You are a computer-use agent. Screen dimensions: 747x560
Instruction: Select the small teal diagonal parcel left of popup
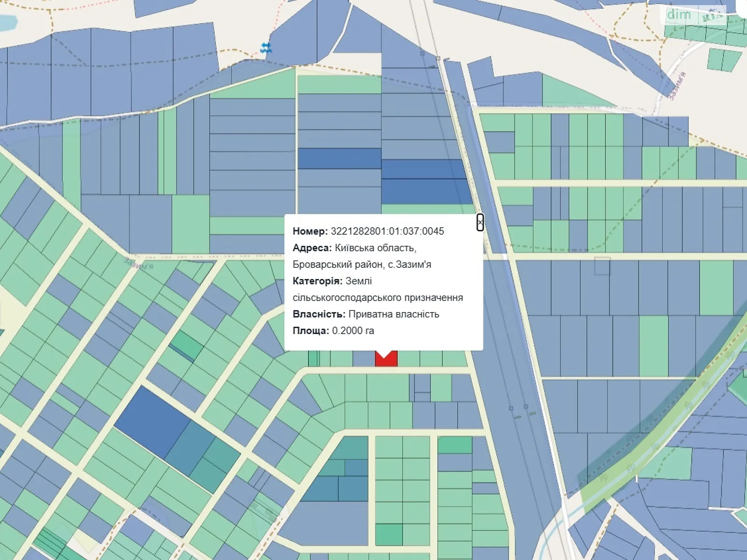pos(186,346)
